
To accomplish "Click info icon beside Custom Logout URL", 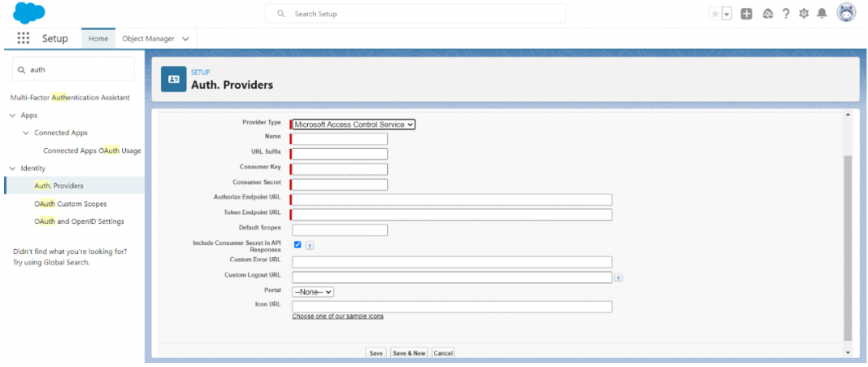I will tap(618, 277).
